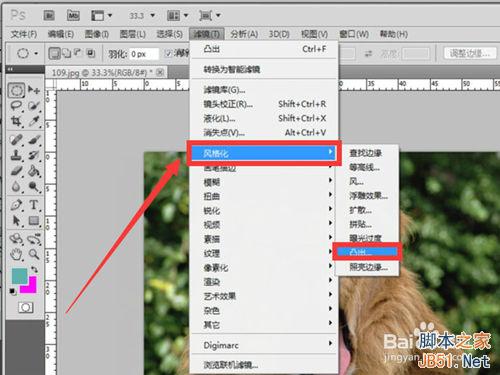Select the Healing Brush tool

(x=16, y=139)
